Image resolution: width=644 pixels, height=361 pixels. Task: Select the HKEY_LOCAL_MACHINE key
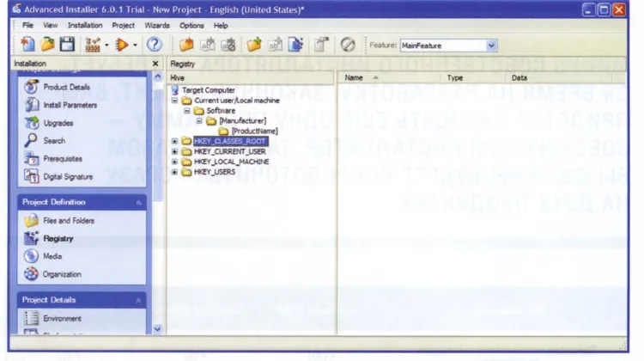(231, 162)
